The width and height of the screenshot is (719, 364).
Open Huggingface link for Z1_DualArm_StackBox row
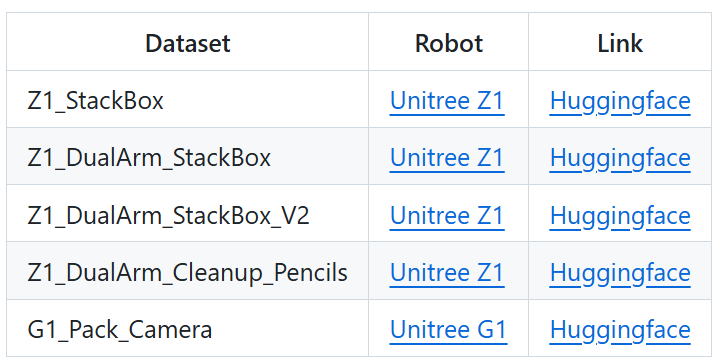[620, 158]
